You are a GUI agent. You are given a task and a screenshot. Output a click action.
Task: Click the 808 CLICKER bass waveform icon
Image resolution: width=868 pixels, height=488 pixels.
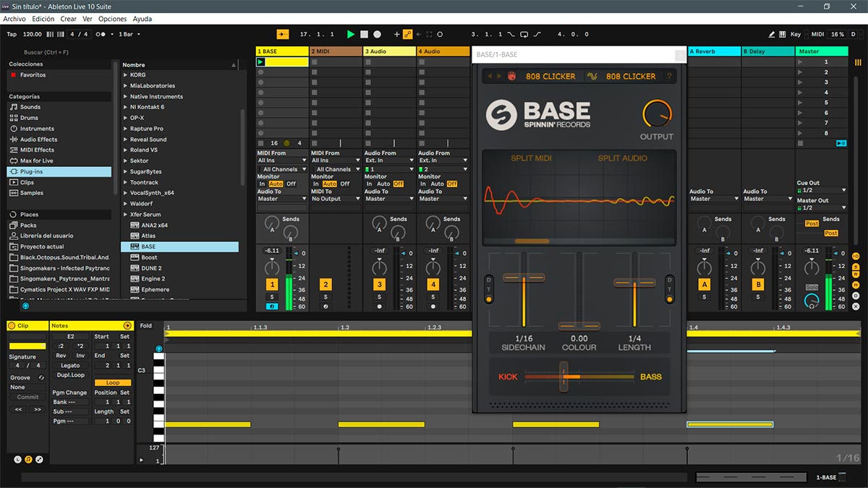click(592, 76)
